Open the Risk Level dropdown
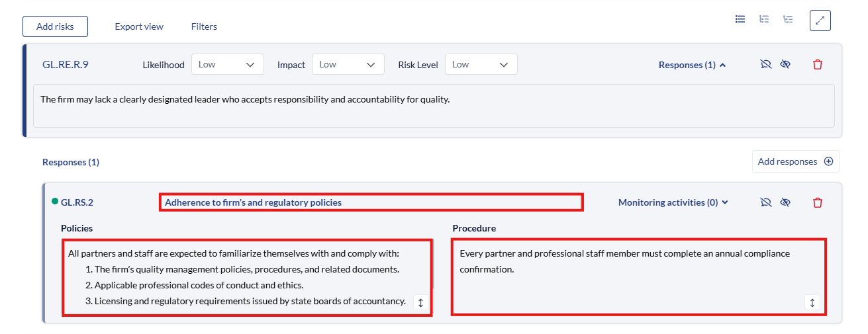868x334 pixels. (481, 65)
